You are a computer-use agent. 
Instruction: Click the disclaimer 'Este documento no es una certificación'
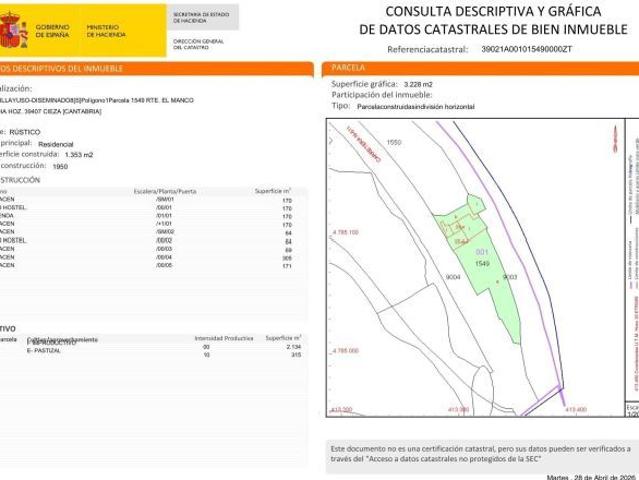coord(481,454)
